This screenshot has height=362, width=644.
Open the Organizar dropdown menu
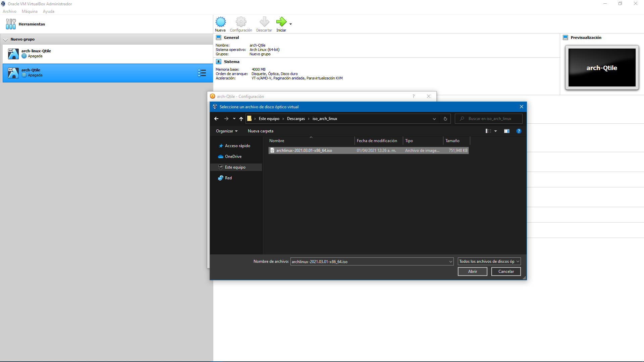pyautogui.click(x=227, y=131)
